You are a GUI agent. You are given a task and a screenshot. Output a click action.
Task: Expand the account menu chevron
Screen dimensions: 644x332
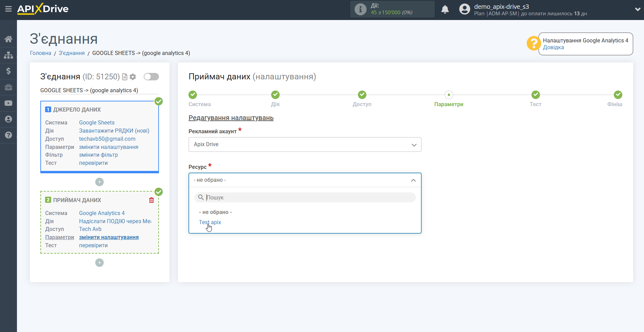(x=637, y=9)
